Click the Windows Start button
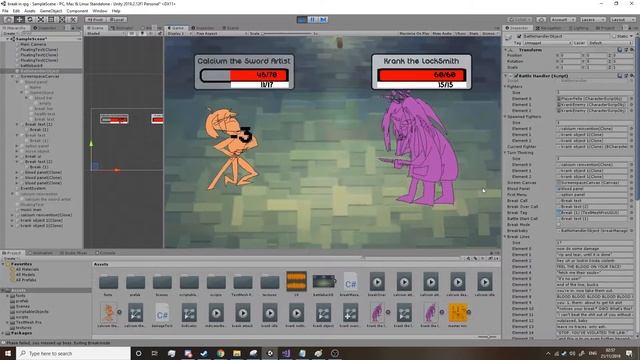The height and width of the screenshot is (360, 640). point(8,353)
